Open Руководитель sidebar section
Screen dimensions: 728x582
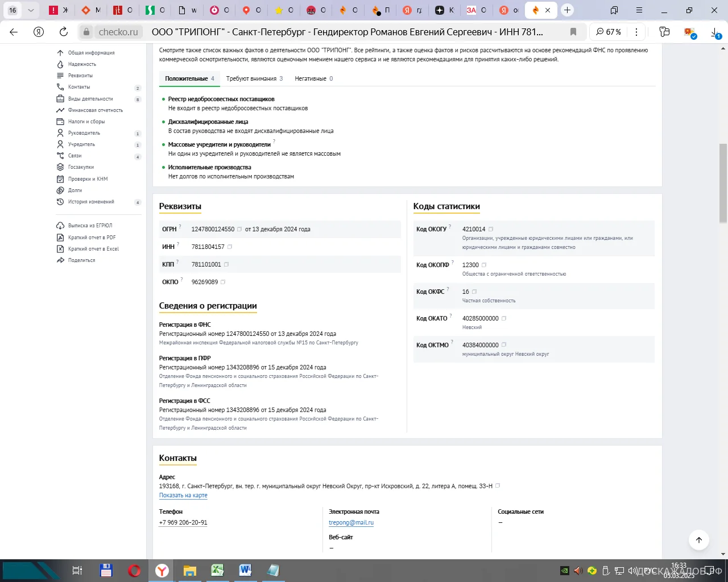coord(84,133)
